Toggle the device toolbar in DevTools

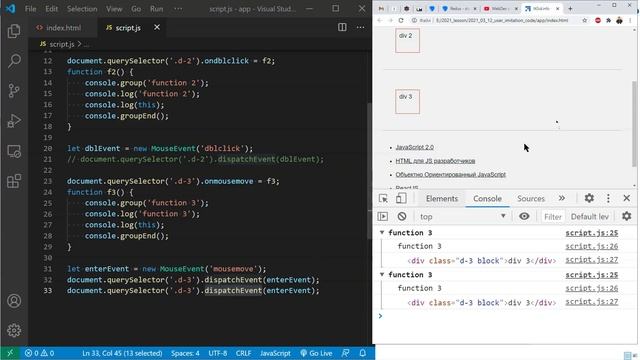(401, 198)
